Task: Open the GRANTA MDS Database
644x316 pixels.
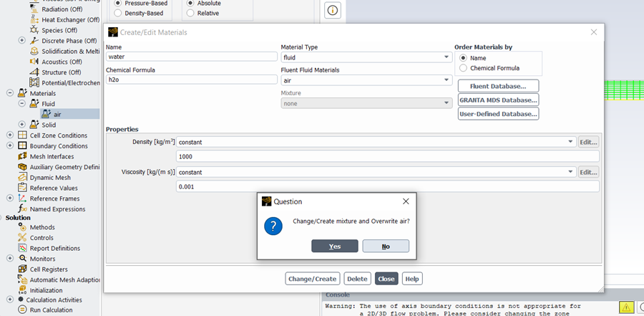Action: click(498, 100)
